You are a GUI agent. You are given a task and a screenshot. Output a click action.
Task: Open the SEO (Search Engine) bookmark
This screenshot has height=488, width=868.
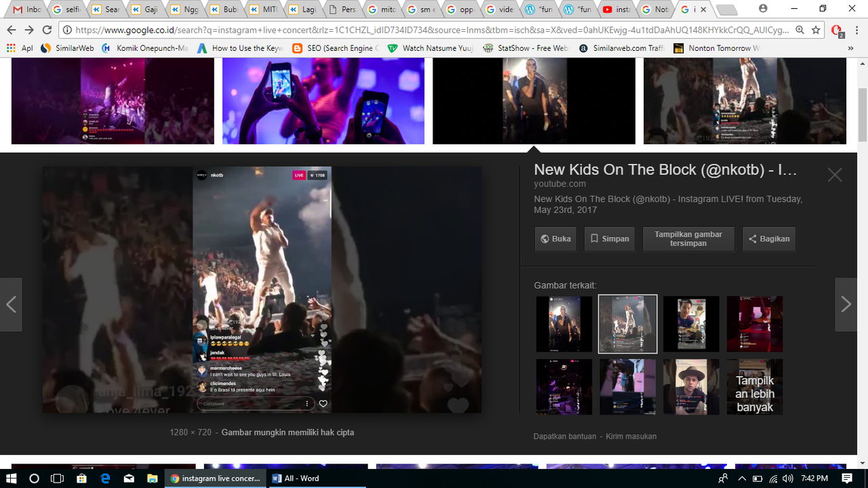[336, 48]
